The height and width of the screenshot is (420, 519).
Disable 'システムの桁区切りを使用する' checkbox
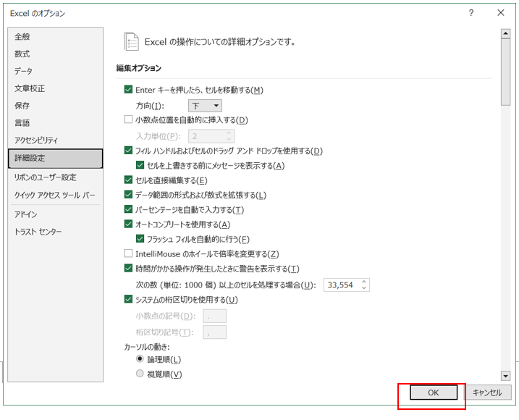[129, 300]
